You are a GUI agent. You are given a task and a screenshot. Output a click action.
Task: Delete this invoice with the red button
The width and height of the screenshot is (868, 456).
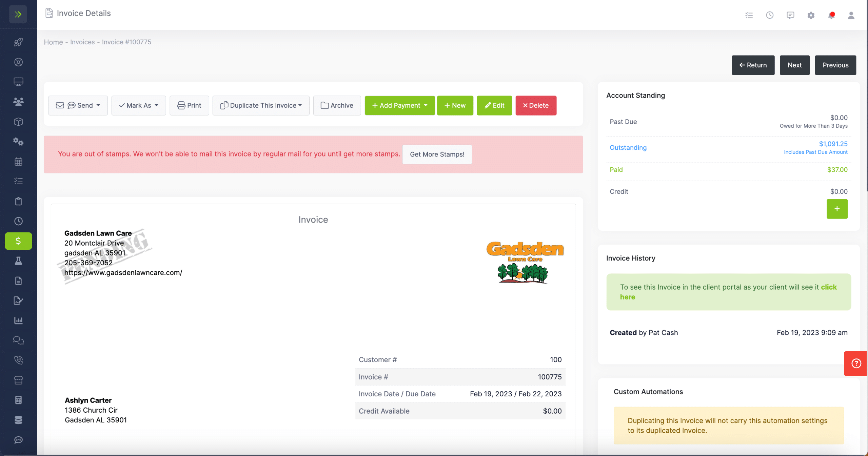[536, 105]
